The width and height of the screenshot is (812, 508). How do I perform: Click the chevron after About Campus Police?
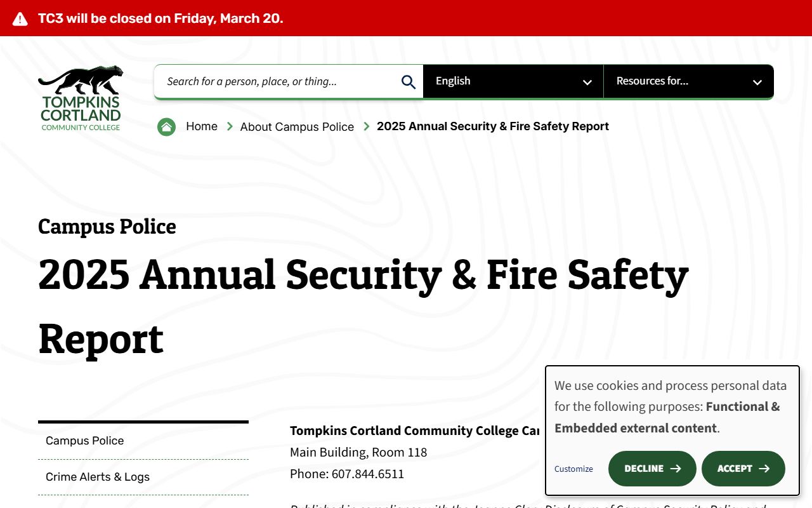(x=366, y=127)
